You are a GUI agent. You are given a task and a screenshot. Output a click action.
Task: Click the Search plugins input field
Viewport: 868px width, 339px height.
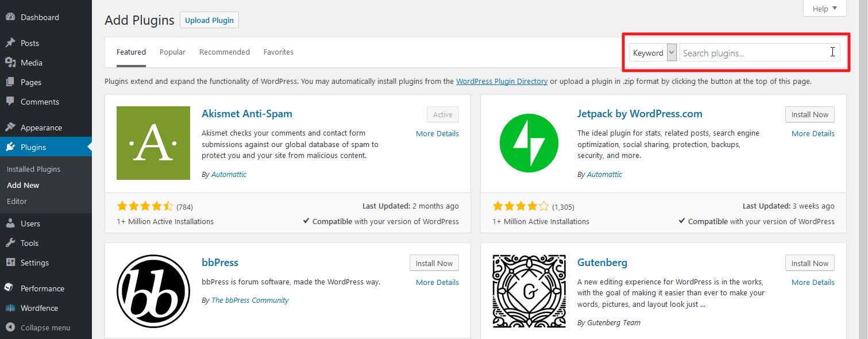(x=753, y=53)
